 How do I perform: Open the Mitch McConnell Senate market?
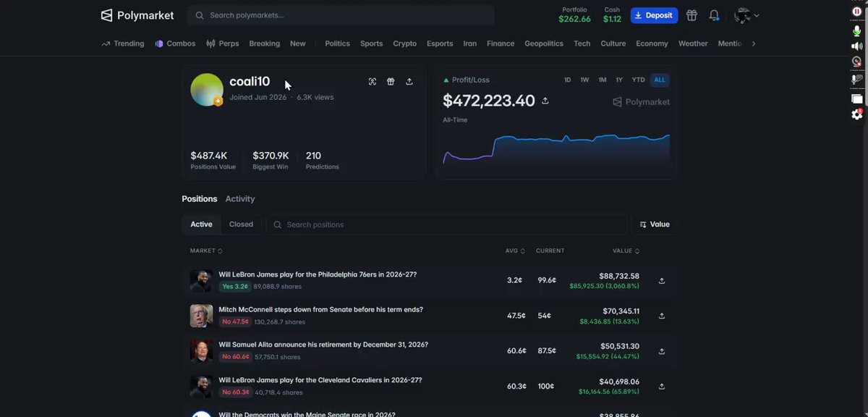point(320,309)
